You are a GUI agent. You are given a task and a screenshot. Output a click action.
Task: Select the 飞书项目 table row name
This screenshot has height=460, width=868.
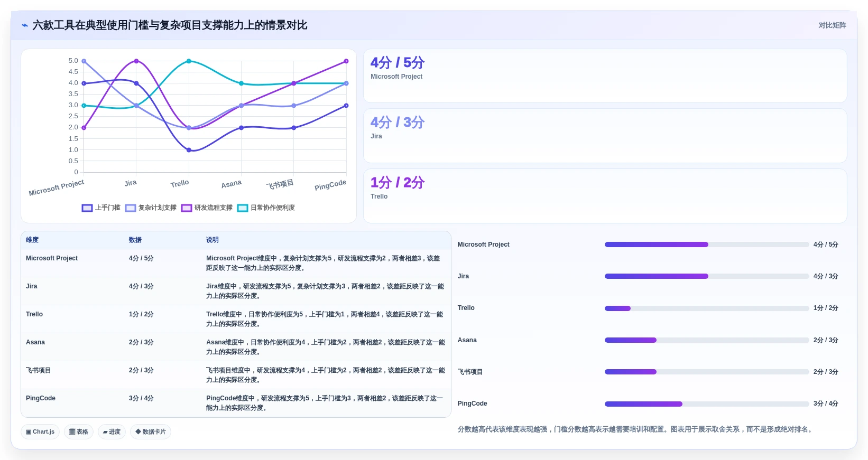pos(39,370)
